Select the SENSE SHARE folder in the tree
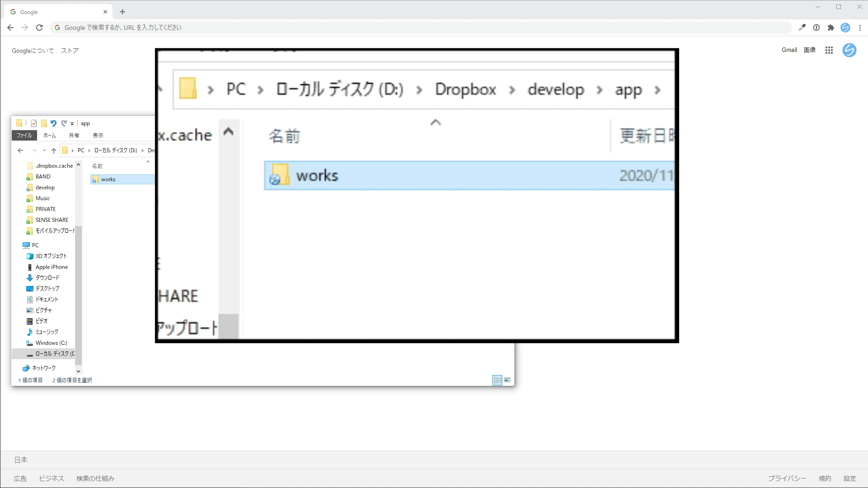868x488 pixels. click(x=47, y=220)
